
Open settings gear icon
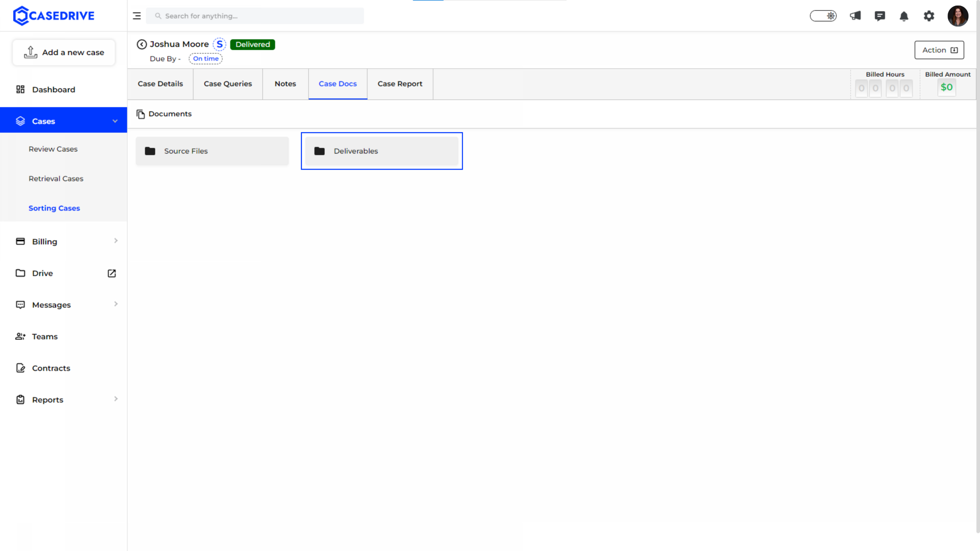point(929,16)
